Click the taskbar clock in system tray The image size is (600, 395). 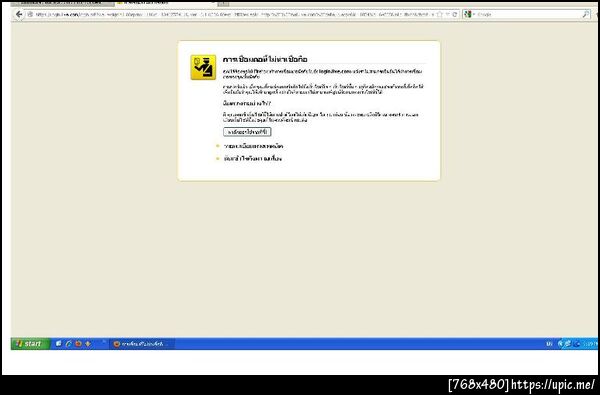pyautogui.click(x=590, y=344)
